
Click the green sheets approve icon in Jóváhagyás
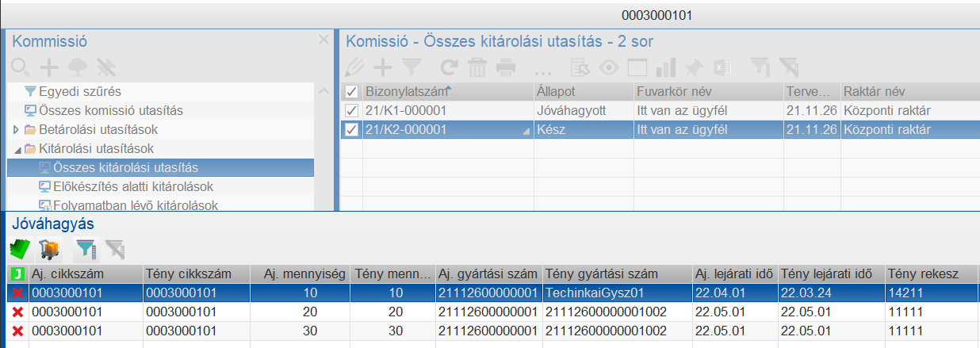point(20,250)
